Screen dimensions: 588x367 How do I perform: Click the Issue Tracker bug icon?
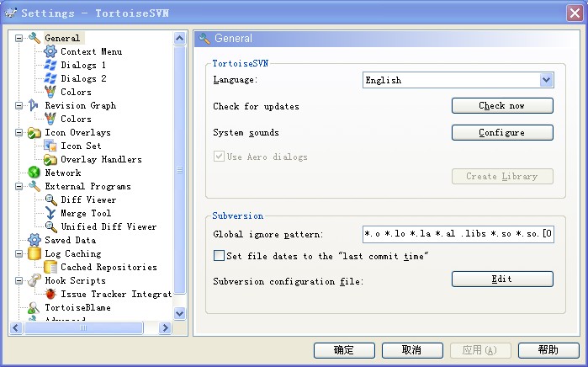click(x=50, y=294)
